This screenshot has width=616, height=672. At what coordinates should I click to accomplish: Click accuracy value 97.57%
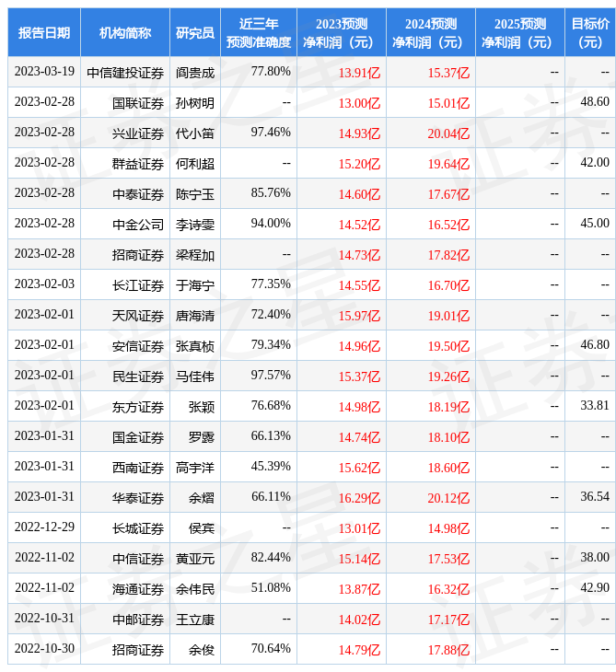(271, 375)
